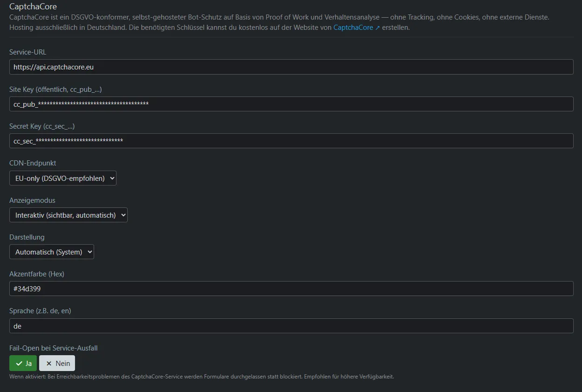Image resolution: width=582 pixels, height=392 pixels.
Task: Click the Service-URL label
Action: pos(28,52)
